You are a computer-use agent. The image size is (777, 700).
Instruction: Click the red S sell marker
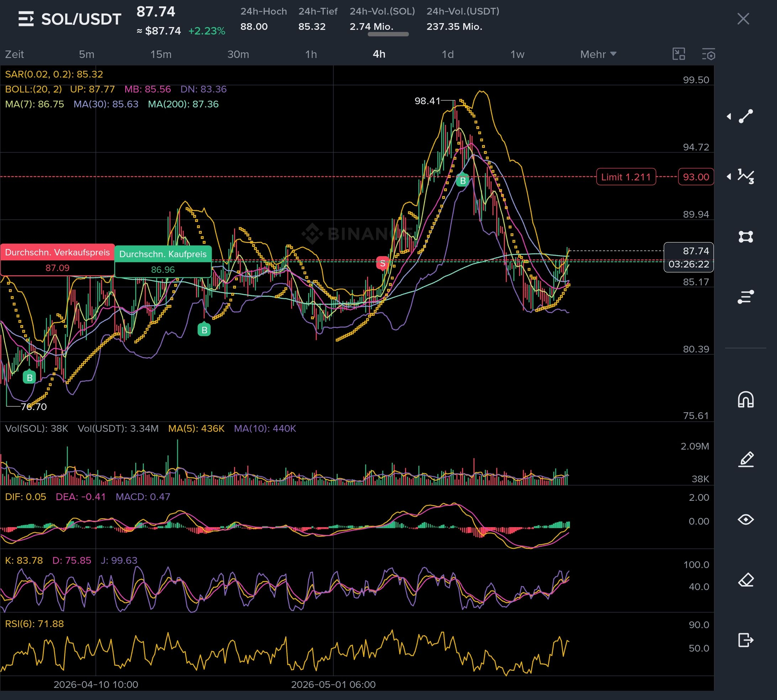pyautogui.click(x=382, y=264)
